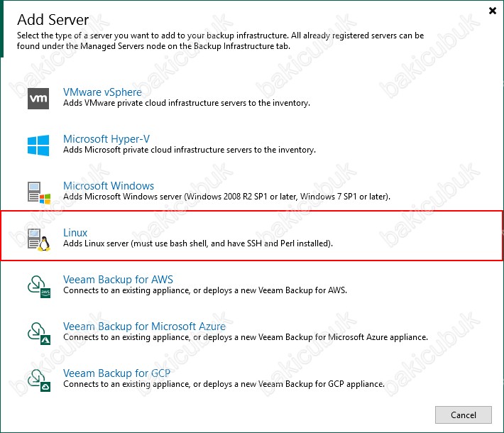The width and height of the screenshot is (504, 433).
Task: Choose Veeam Backup for Microsoft Azure
Action: click(x=144, y=327)
